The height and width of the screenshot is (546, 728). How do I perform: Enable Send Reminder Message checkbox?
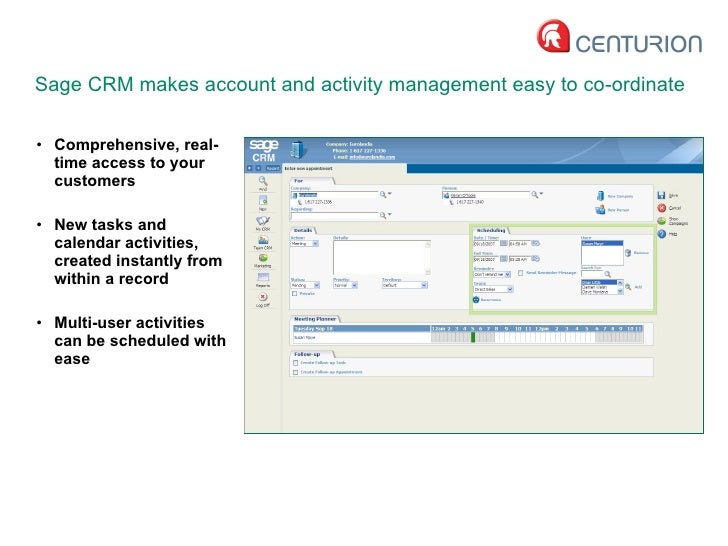point(520,273)
